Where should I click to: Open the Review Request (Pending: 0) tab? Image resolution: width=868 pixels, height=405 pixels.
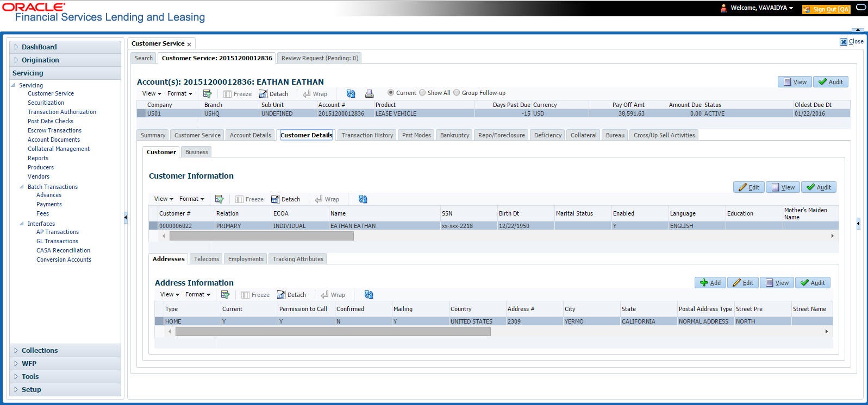320,58
